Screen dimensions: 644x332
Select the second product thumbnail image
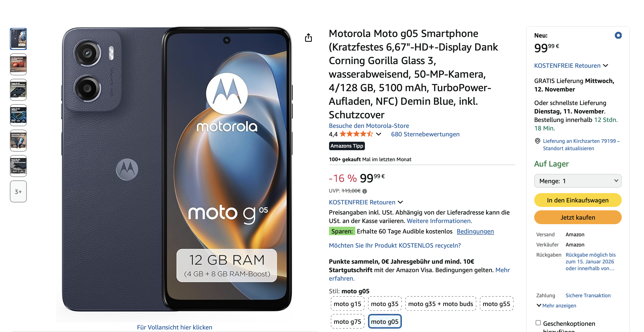(x=18, y=64)
